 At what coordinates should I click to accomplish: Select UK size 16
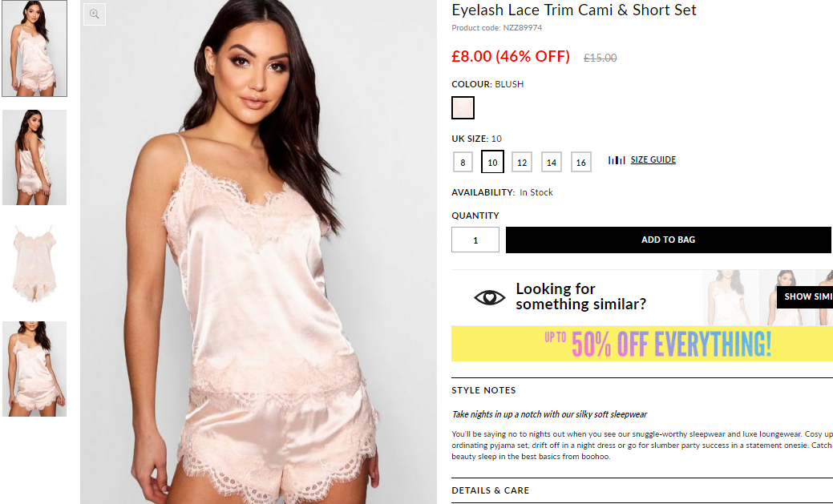click(580, 162)
